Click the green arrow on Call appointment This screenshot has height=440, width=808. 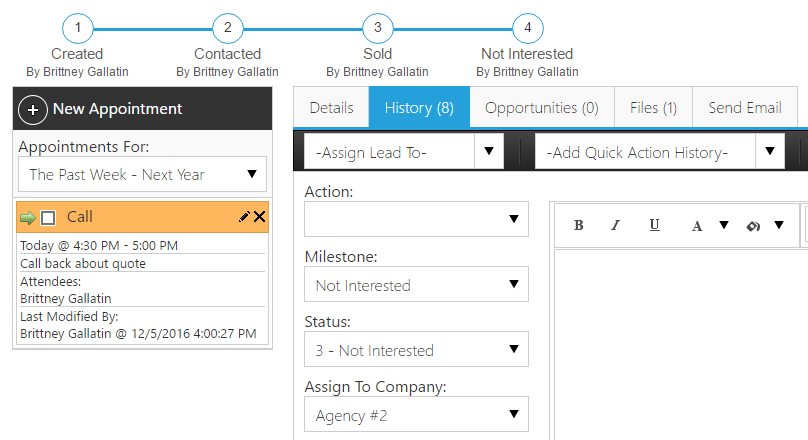[x=27, y=217]
